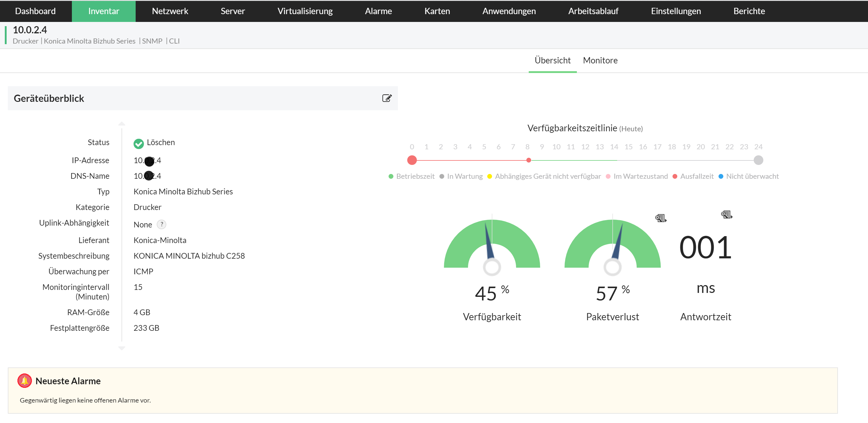Click the pink Im Wartezustand legend entry
This screenshot has width=868, height=423.
636,176
